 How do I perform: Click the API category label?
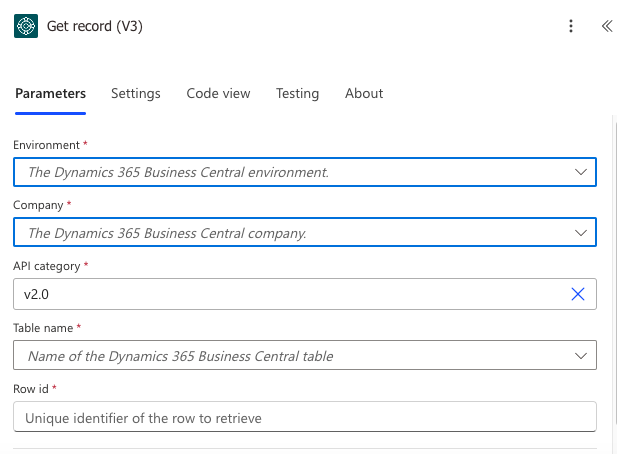(46, 266)
